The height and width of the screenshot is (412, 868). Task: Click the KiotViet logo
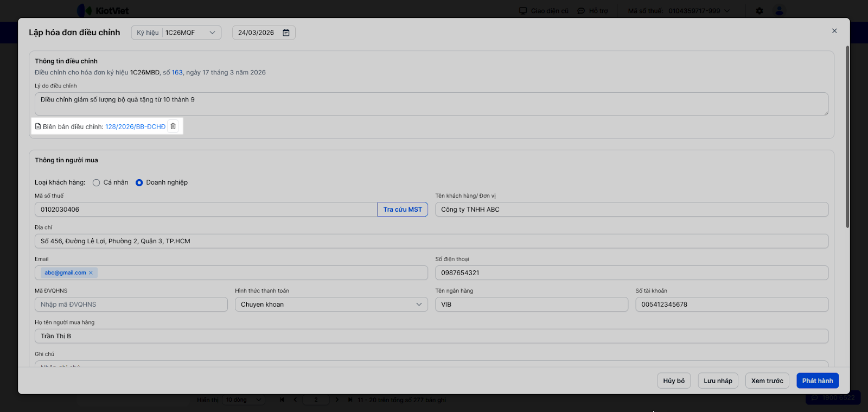coord(103,11)
